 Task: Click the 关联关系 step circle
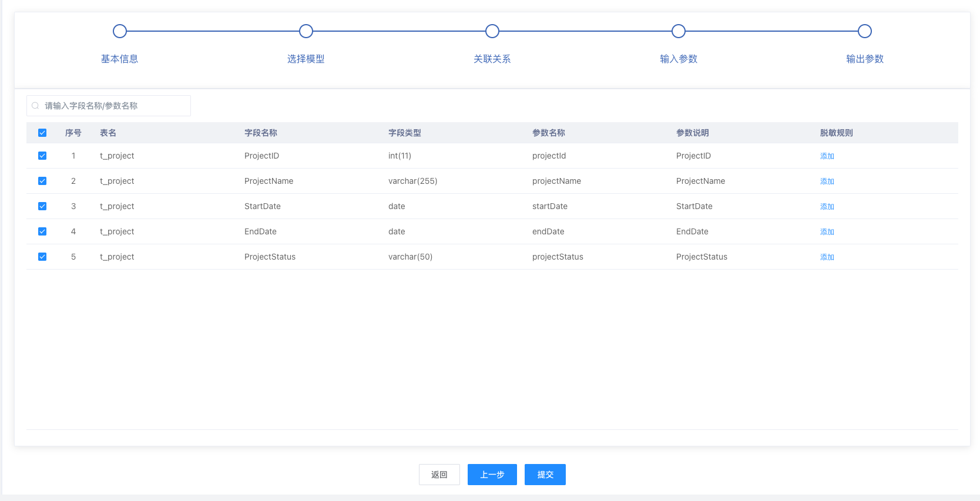point(492,31)
